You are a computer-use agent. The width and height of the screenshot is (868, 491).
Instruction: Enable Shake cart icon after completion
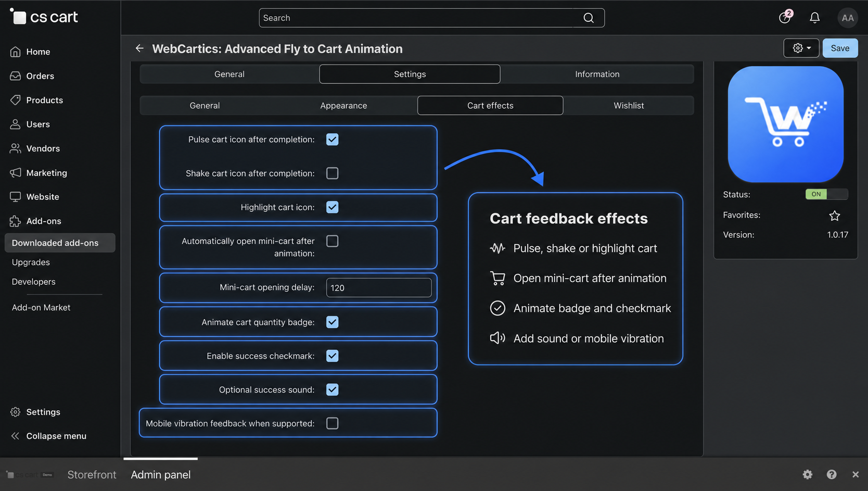[332, 173]
